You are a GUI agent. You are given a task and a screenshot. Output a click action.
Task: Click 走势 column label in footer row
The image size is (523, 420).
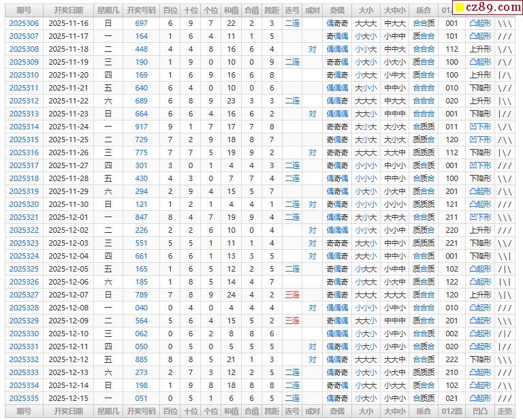[x=505, y=411]
